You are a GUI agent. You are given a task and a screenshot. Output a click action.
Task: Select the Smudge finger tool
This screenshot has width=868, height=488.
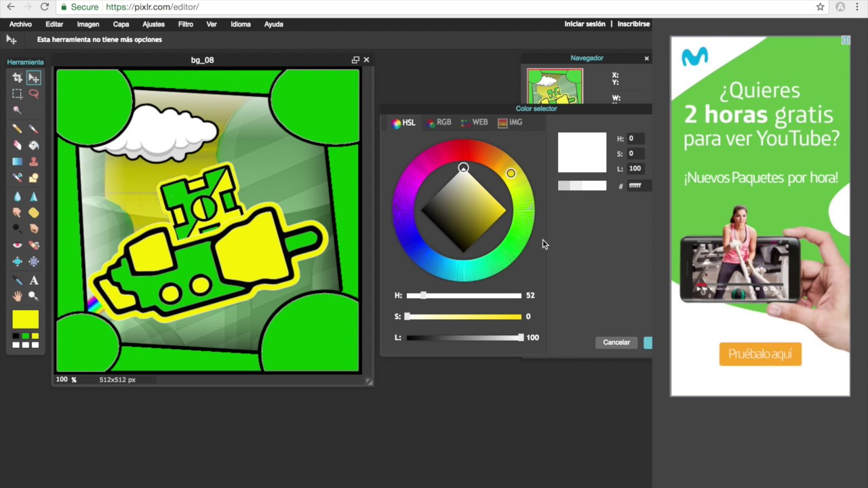pyautogui.click(x=18, y=213)
